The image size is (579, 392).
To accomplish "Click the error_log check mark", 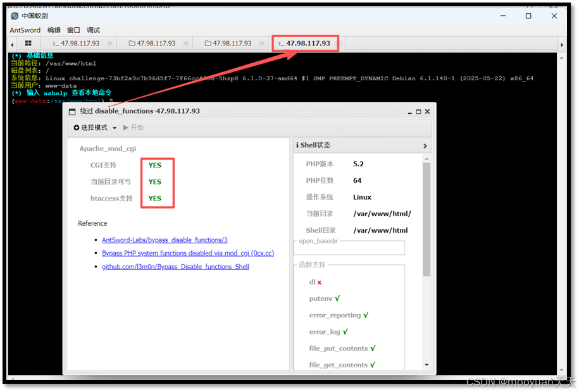I will (345, 331).
